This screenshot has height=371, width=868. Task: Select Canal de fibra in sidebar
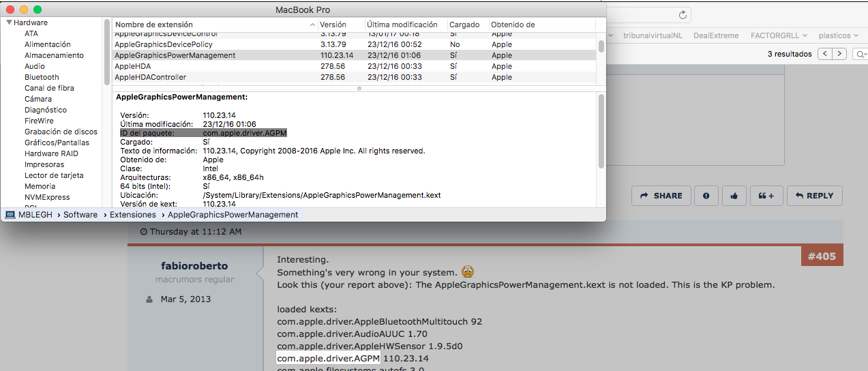click(49, 88)
